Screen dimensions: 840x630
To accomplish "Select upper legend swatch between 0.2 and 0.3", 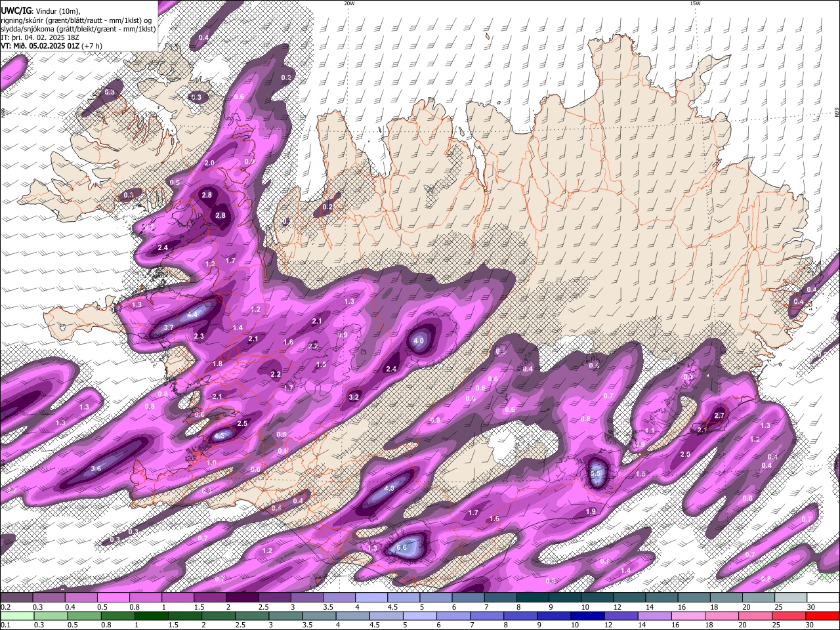I will [x=18, y=598].
